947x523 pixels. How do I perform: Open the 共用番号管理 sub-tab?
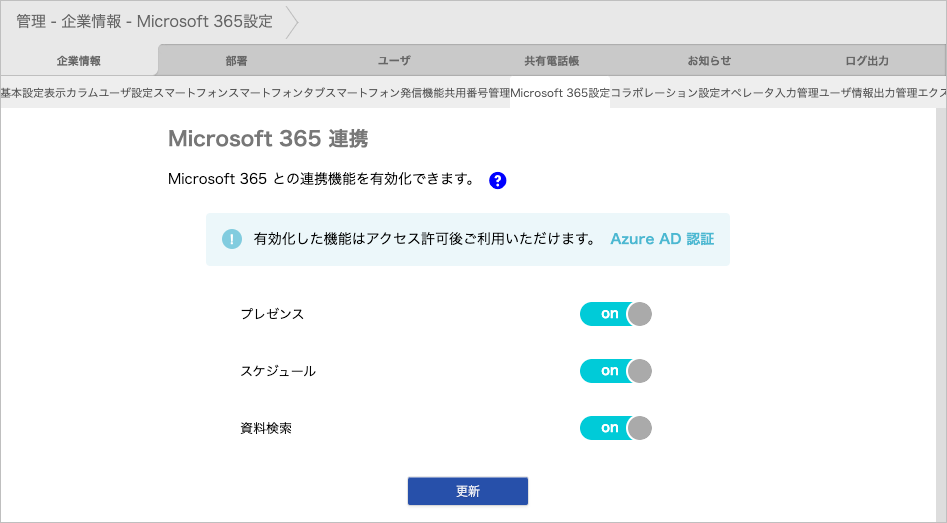coord(477,92)
